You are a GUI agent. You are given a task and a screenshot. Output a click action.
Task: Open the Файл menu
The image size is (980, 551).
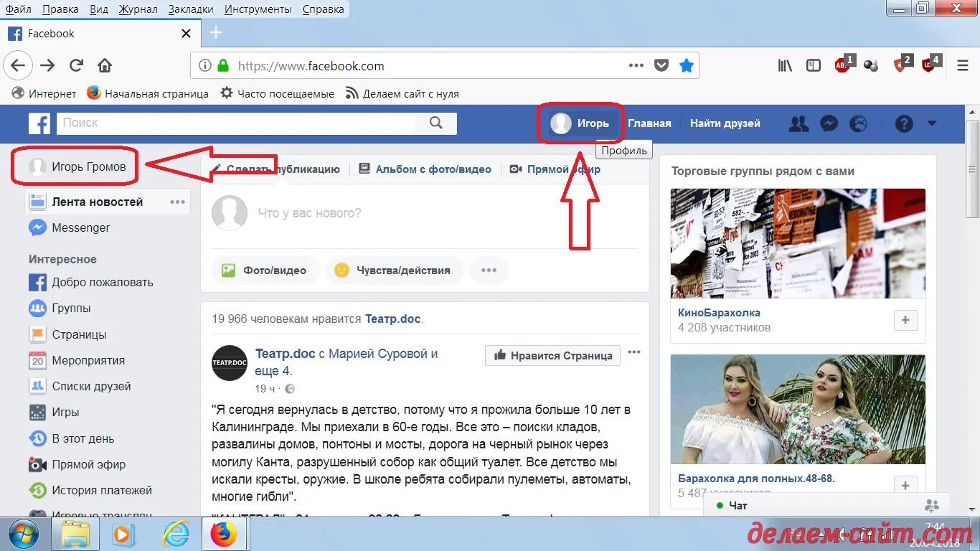18,9
